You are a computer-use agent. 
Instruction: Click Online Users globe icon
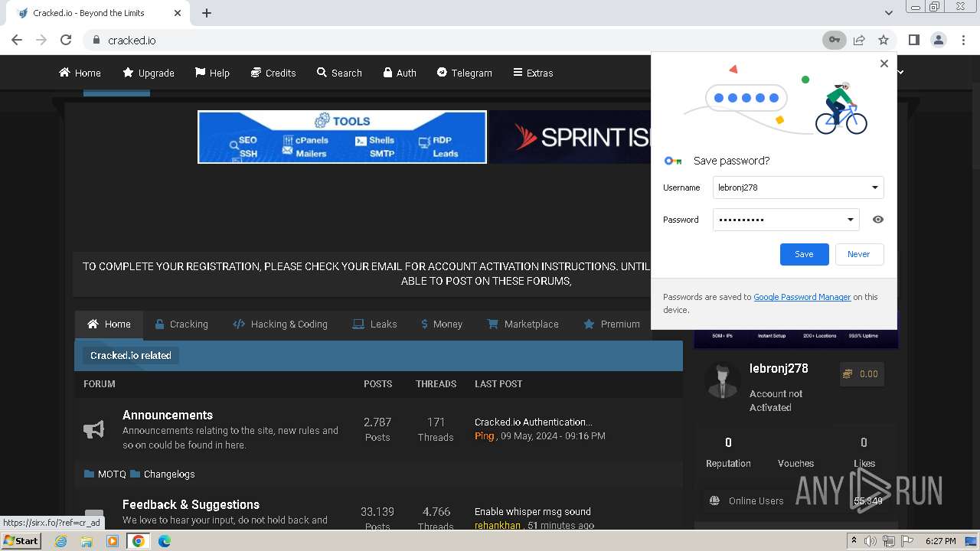[714, 500]
